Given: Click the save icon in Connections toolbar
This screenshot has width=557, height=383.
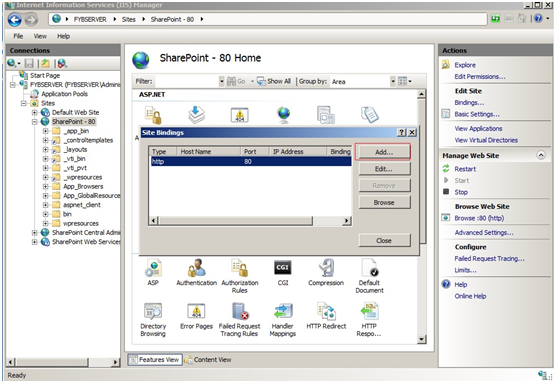Looking at the screenshot, I should click(29, 64).
